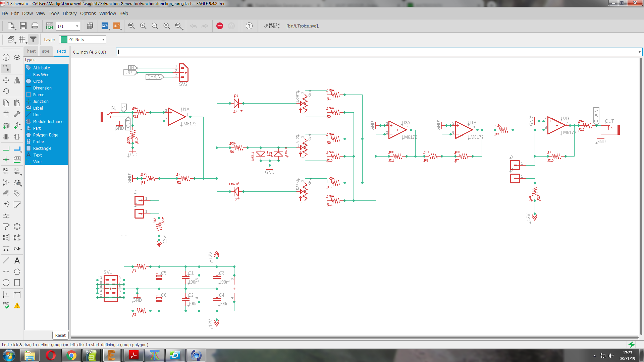The image size is (644, 362).
Task: Select the Dimension tool
Action: pos(17,294)
